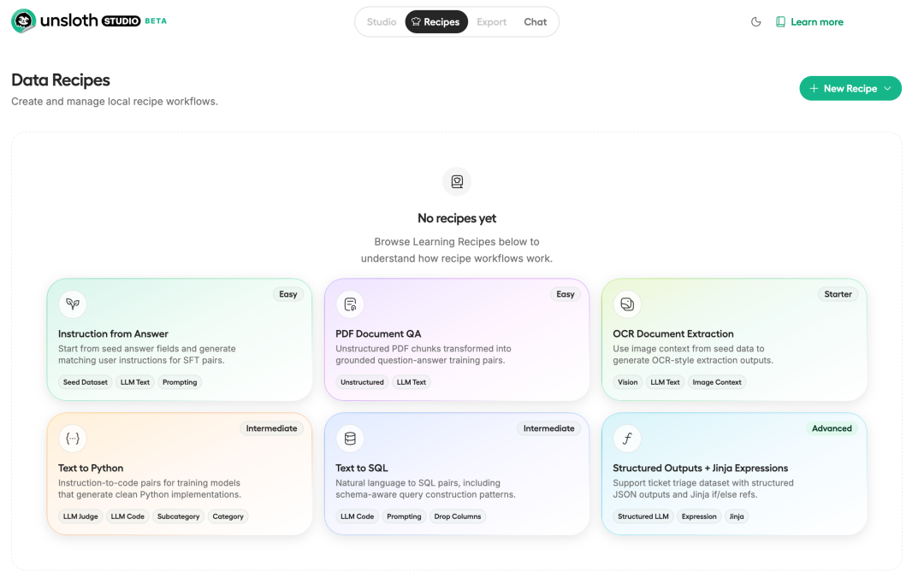Click the empty recipes placeholder icon

tap(457, 181)
